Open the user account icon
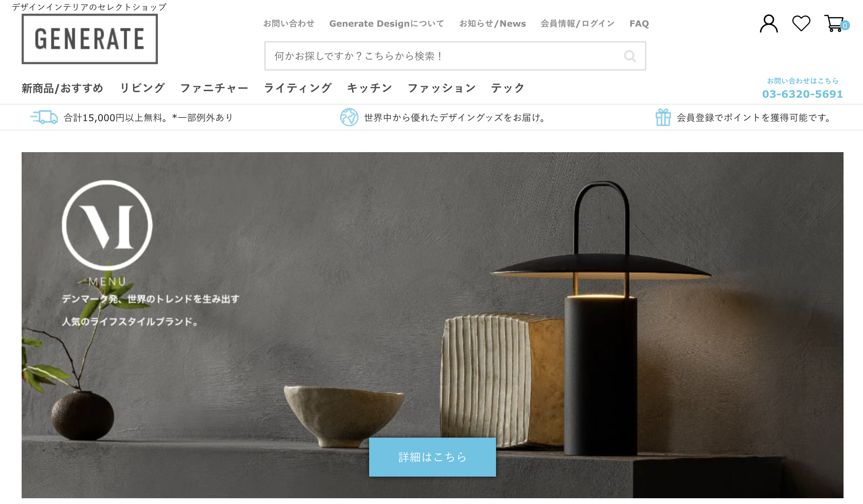The height and width of the screenshot is (504, 863). pos(769,24)
